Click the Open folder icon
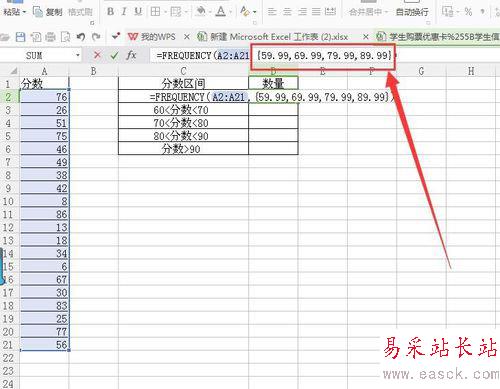Screen dimensions: 500x389 click(5, 37)
